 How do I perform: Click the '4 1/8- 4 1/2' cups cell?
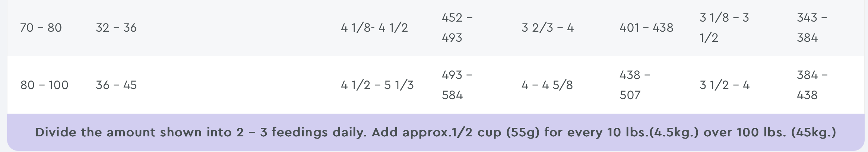click(374, 28)
